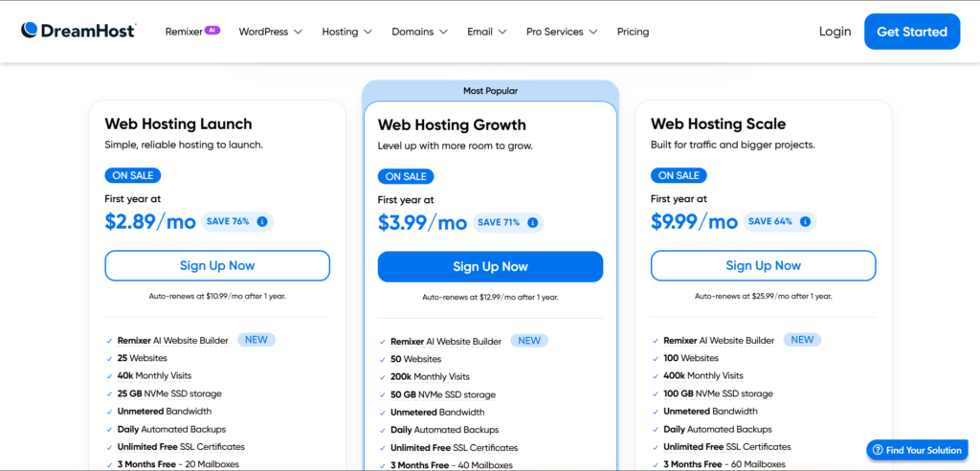Expand the Domains navigation dropdown

419,32
